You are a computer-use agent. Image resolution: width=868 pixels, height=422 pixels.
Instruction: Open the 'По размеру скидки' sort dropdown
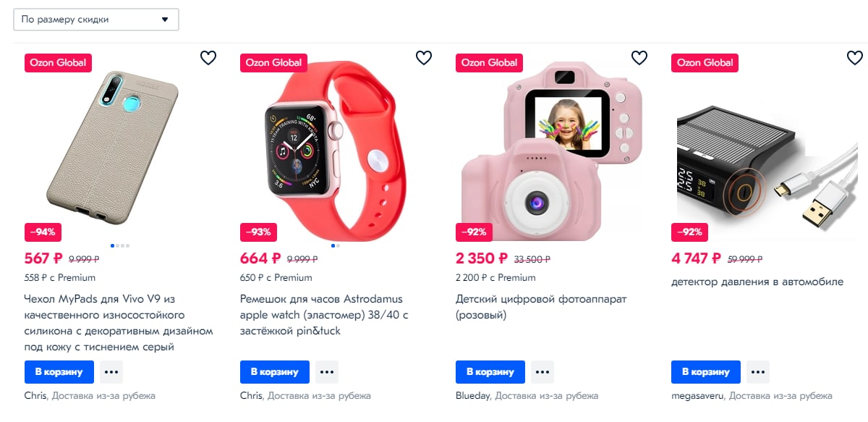(96, 20)
